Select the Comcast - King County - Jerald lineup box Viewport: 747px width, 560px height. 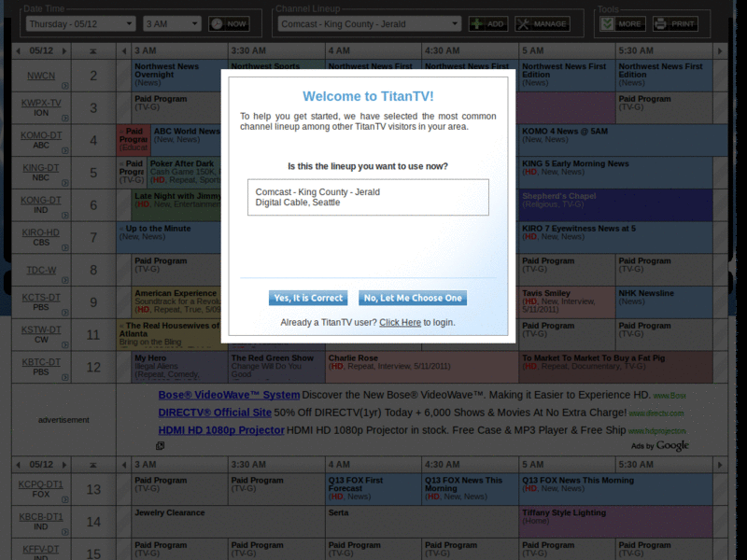tap(368, 197)
